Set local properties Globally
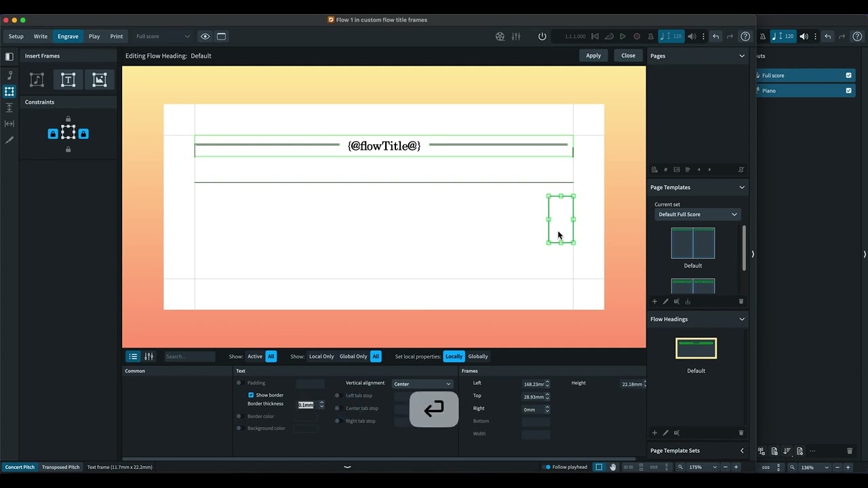The width and height of the screenshot is (868, 488). click(x=478, y=357)
